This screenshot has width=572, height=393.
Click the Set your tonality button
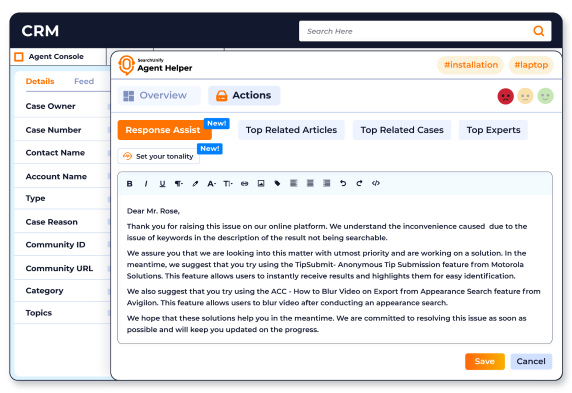pos(159,156)
